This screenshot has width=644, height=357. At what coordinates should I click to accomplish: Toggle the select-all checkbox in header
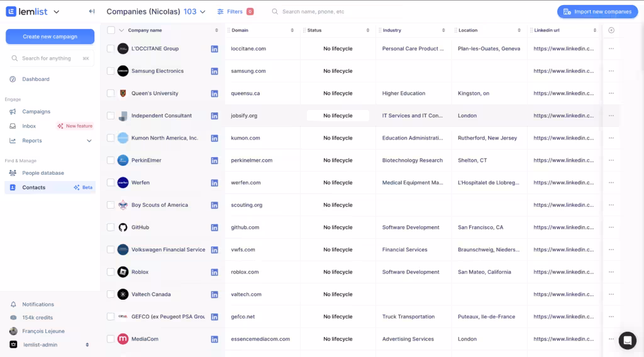click(111, 30)
